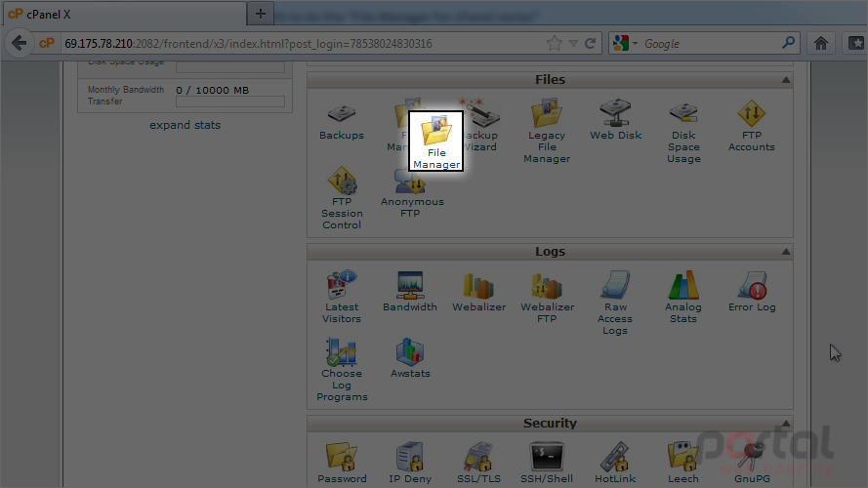The height and width of the screenshot is (488, 868).
Task: Click the Logs section header
Action: pos(550,252)
